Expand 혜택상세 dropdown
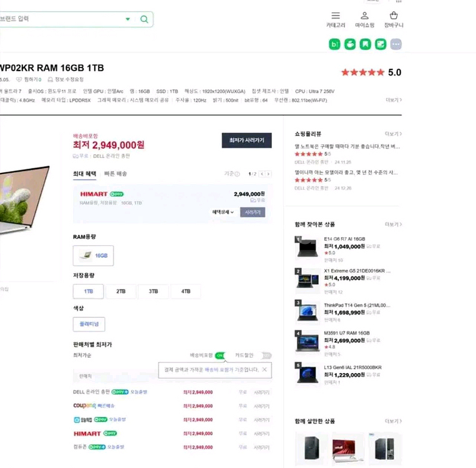Image resolution: width=476 pixels, height=468 pixels. click(x=223, y=212)
